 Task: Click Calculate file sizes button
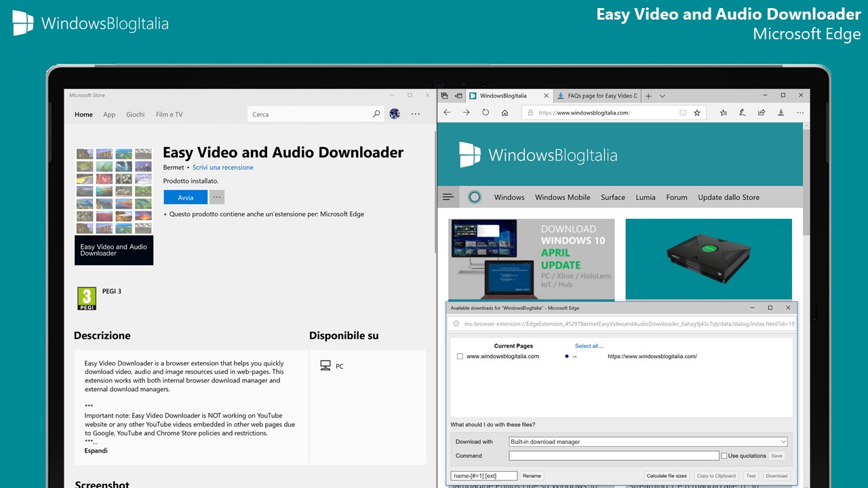tap(667, 476)
